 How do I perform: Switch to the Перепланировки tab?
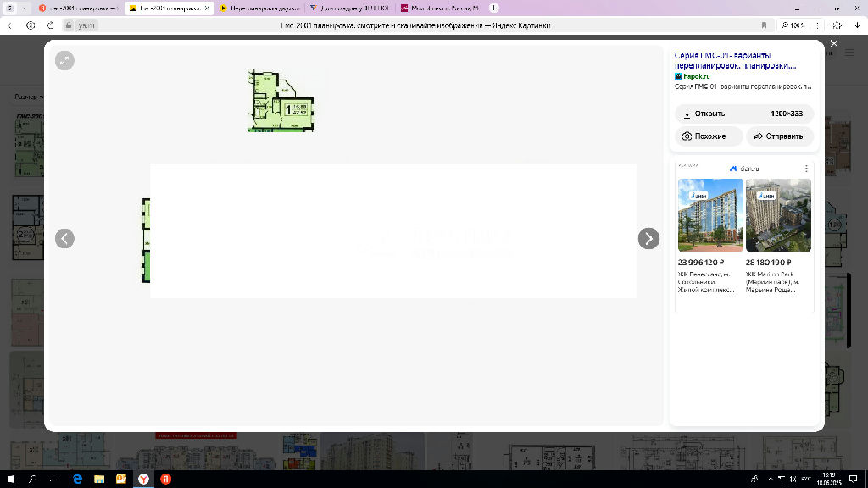click(259, 8)
